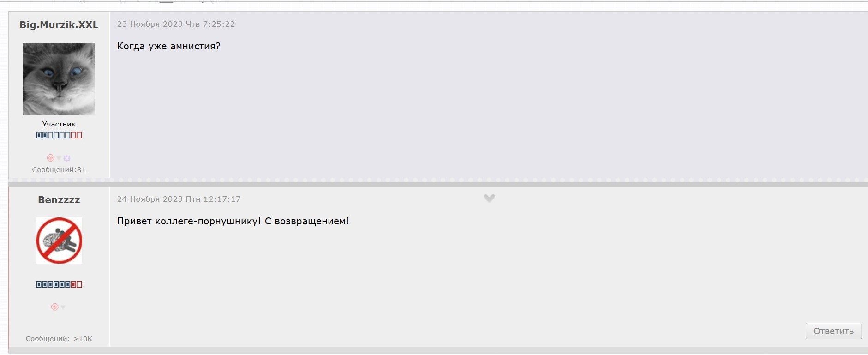Open Benzzzz's prohibition sign avatar
Viewport: 868px width, 355px height.
[59, 241]
